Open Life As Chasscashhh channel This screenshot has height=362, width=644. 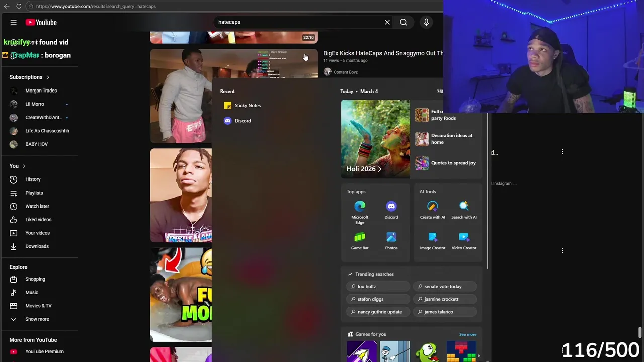click(47, 131)
